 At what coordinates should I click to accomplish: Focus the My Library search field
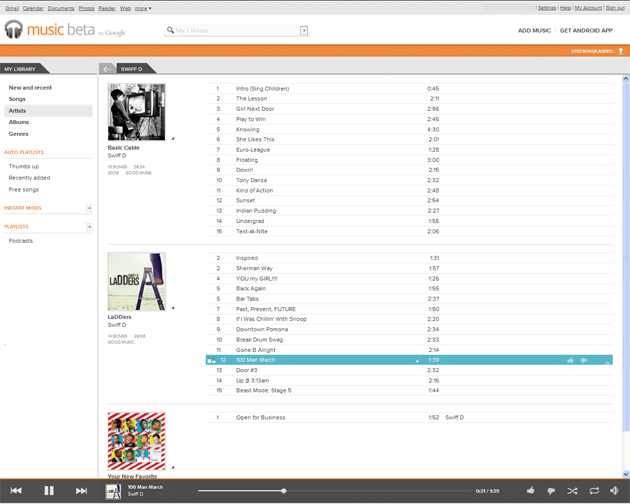click(x=237, y=30)
